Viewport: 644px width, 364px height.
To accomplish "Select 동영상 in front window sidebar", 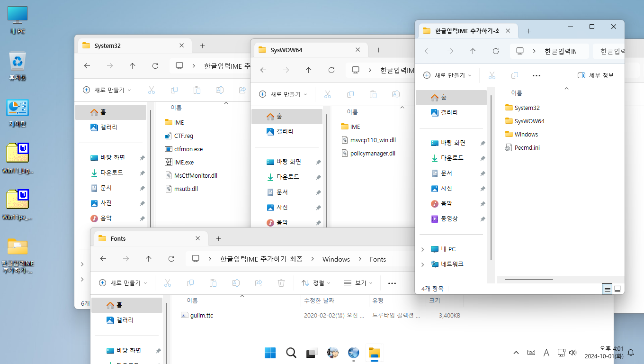I will coord(449,219).
